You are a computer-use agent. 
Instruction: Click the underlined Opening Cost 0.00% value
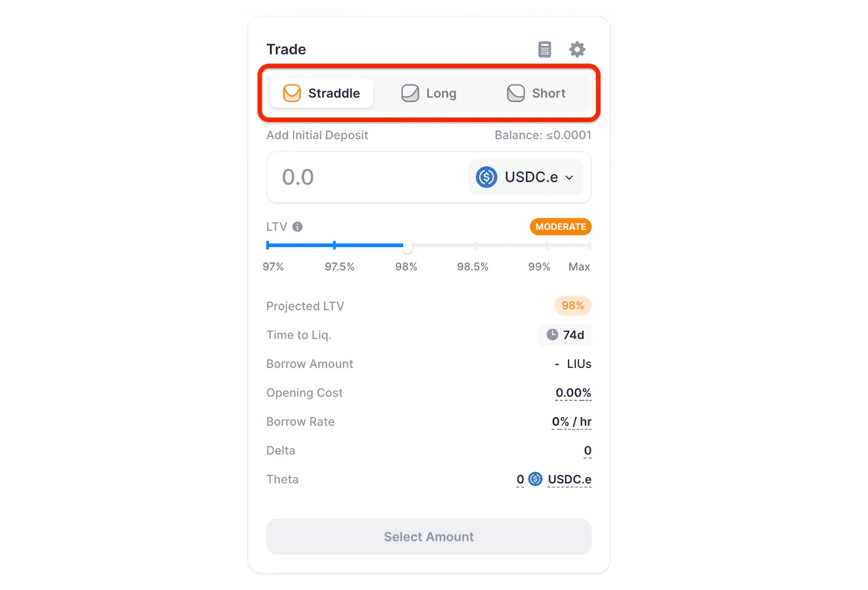(x=574, y=393)
